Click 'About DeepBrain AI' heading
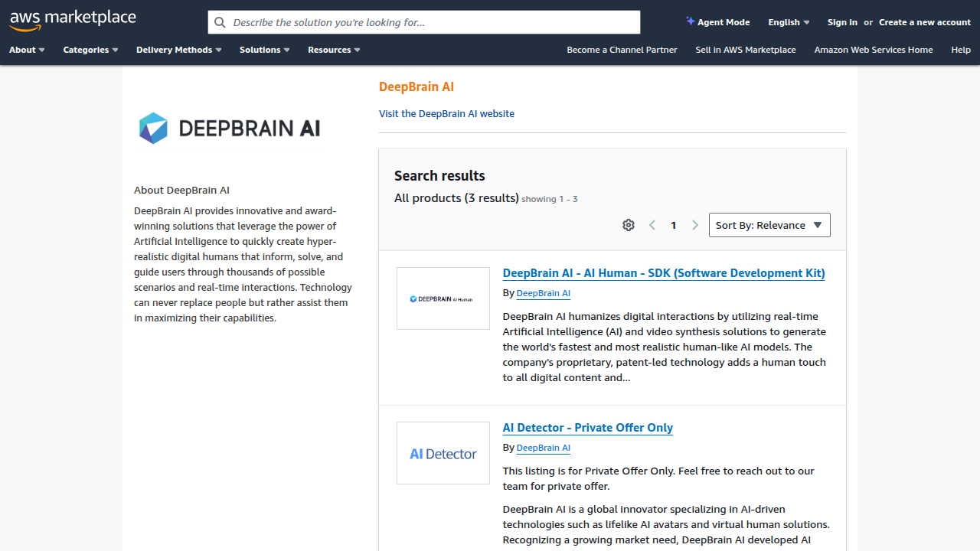Screen dimensions: 980x551 [181, 190]
